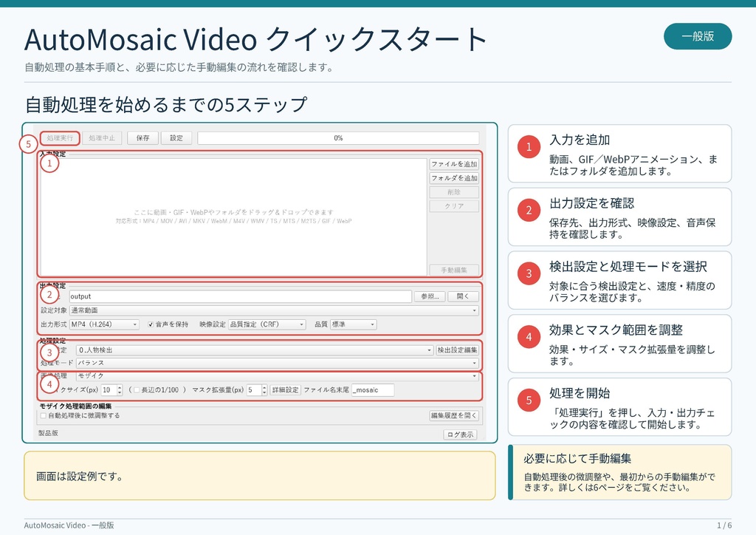Open the 映像設定 品質指定 (CRF) dropdown

point(267,324)
